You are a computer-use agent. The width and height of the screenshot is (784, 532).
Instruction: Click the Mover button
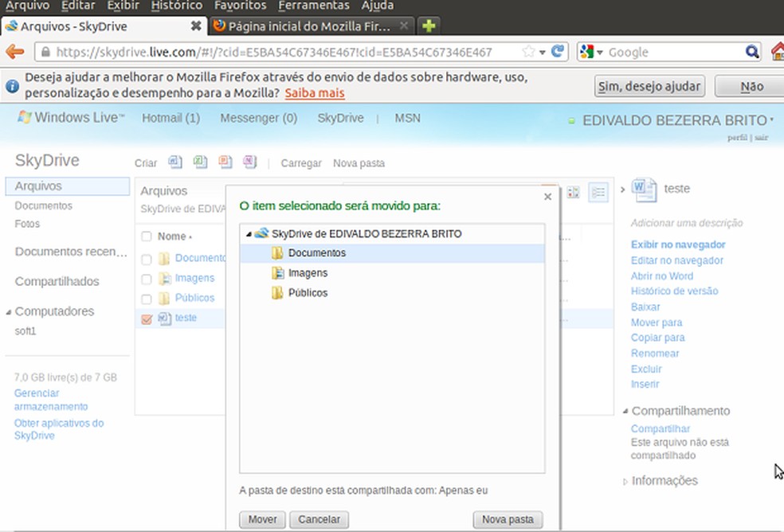pos(262,519)
